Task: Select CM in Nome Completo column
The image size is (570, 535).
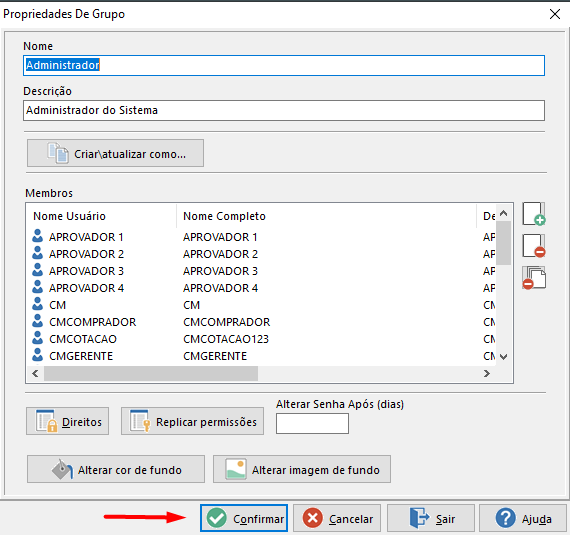Action: pos(192,305)
